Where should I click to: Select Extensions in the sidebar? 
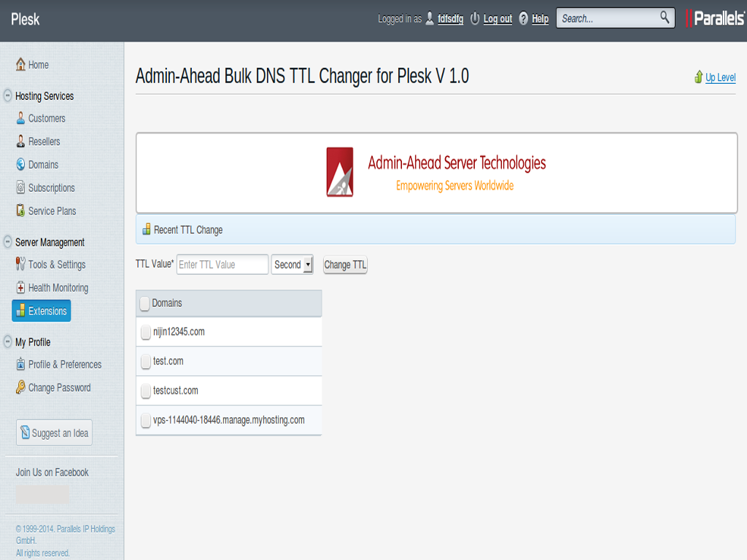tap(42, 311)
